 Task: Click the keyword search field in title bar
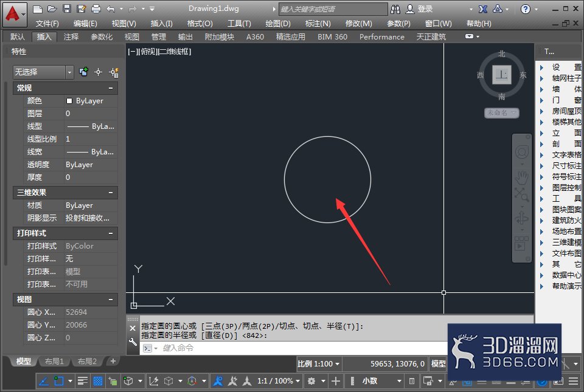(x=333, y=9)
